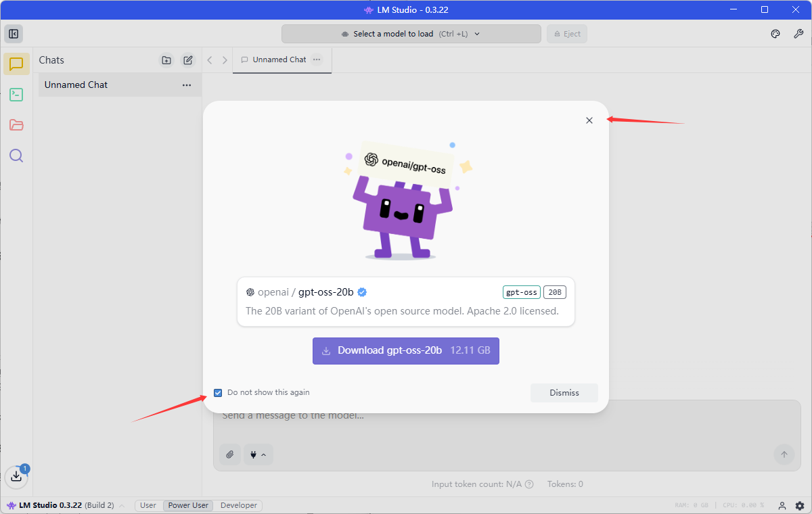Open the Developer terminal icon in sidebar
Viewport: 812px width, 514px height.
[x=16, y=95]
